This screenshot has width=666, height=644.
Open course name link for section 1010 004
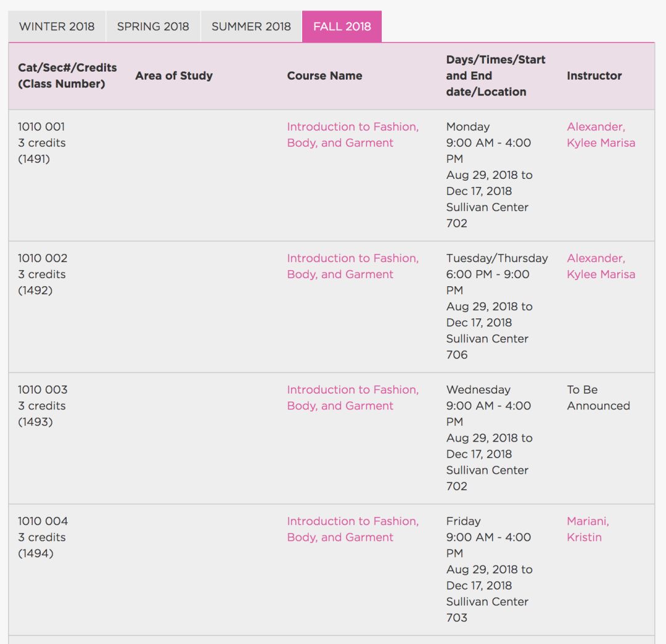click(x=353, y=529)
